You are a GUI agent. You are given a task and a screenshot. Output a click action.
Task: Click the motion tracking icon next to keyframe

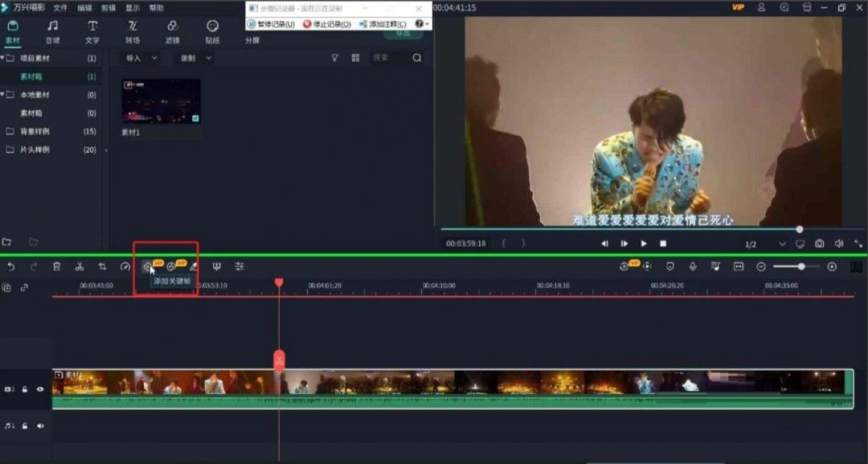click(x=170, y=266)
